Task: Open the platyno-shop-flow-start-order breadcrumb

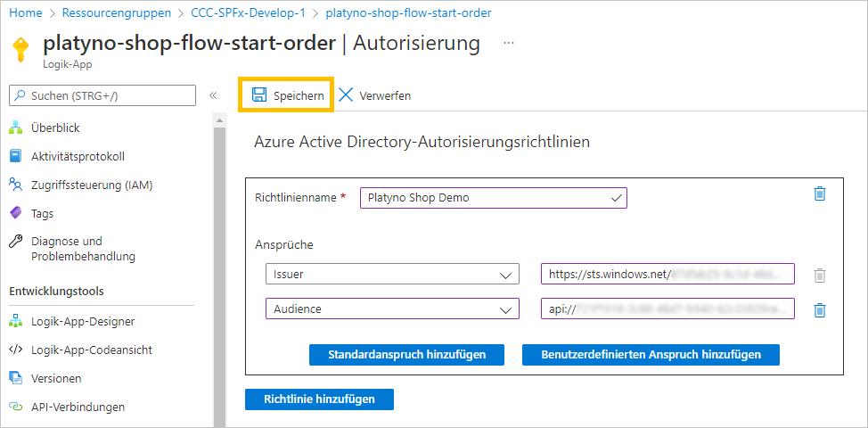Action: [x=408, y=12]
